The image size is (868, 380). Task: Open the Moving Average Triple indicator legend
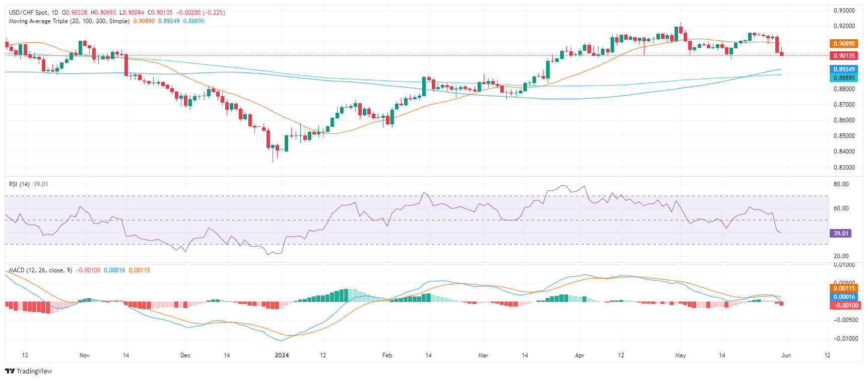(69, 21)
